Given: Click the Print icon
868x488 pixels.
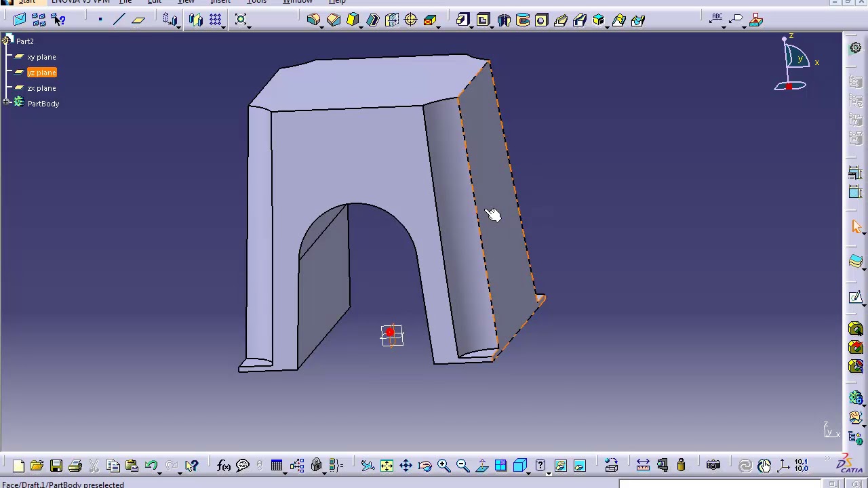Looking at the screenshot, I should (75, 466).
